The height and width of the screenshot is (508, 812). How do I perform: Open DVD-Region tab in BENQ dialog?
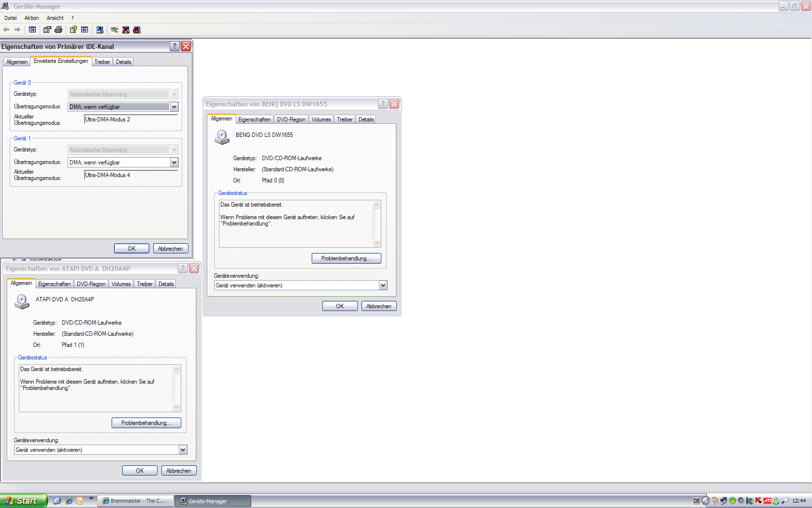click(x=291, y=120)
